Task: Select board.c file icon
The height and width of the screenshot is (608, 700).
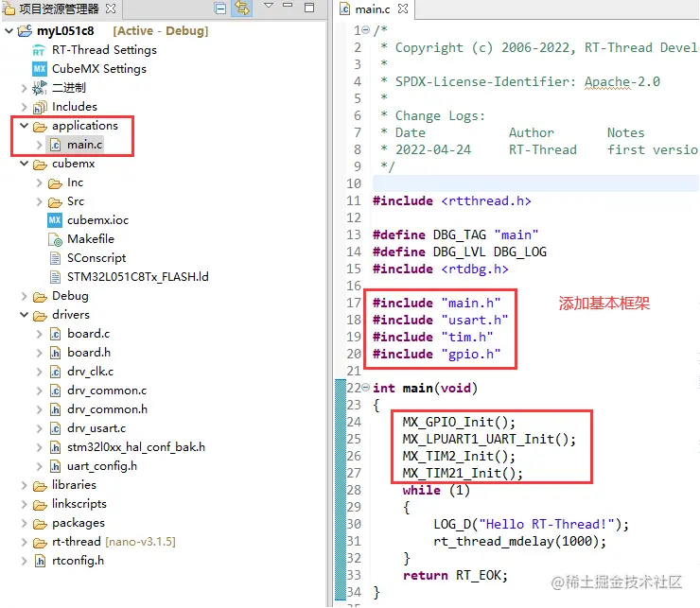Action: [55, 334]
